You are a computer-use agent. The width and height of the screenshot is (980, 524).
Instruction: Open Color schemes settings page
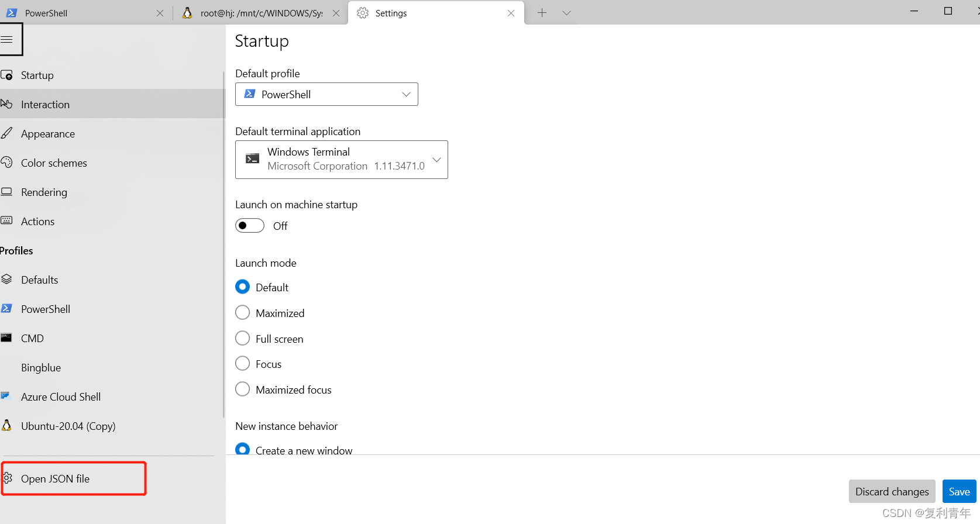111,163
